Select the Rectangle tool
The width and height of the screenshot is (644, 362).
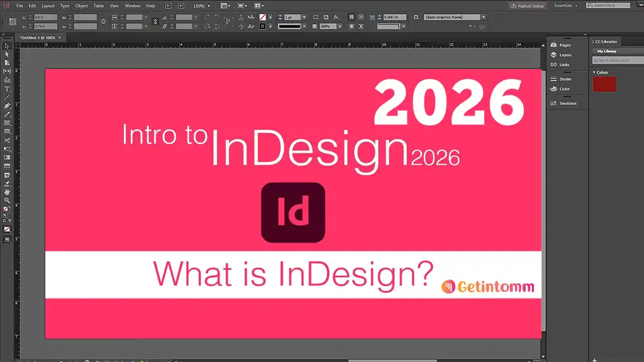pyautogui.click(x=7, y=132)
